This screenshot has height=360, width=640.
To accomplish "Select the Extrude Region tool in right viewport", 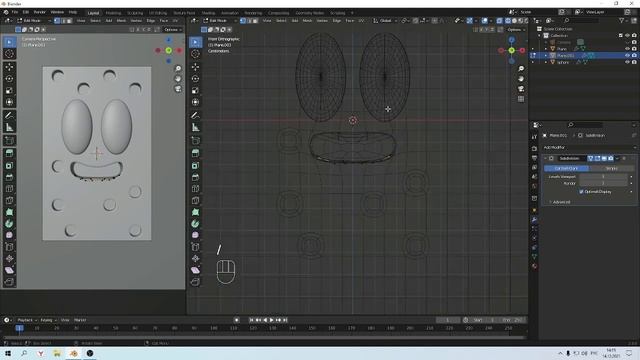I will point(196,153).
